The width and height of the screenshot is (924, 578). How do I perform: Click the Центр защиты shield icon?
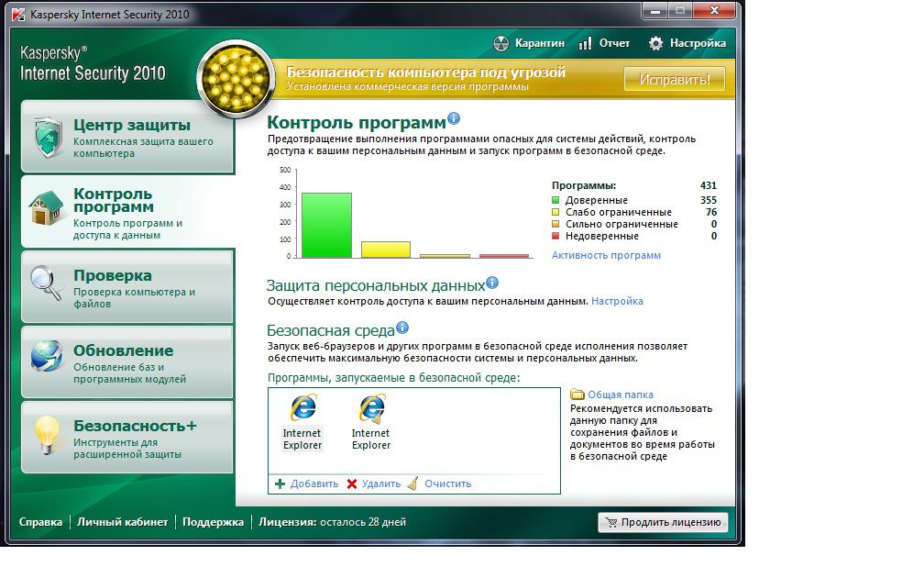[x=48, y=137]
